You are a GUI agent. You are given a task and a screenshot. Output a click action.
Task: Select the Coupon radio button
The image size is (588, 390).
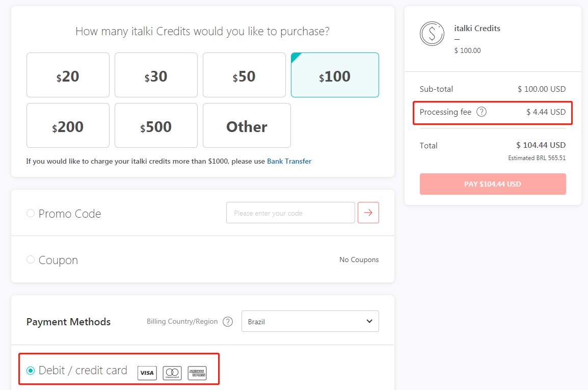pyautogui.click(x=31, y=259)
